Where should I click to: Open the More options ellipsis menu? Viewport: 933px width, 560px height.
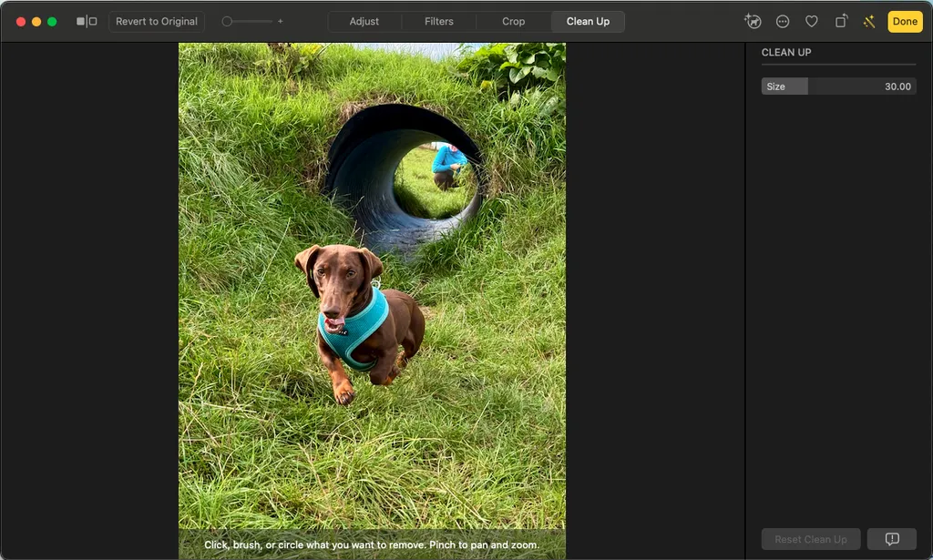(x=783, y=21)
